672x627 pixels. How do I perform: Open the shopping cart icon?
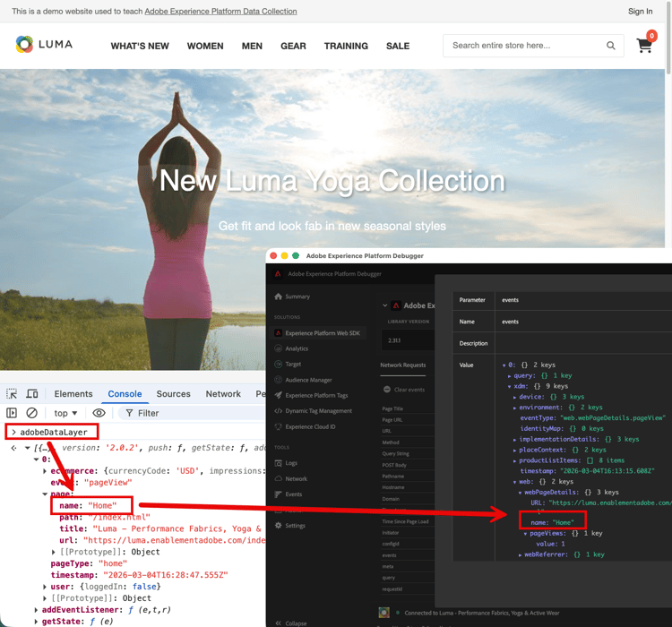point(644,45)
